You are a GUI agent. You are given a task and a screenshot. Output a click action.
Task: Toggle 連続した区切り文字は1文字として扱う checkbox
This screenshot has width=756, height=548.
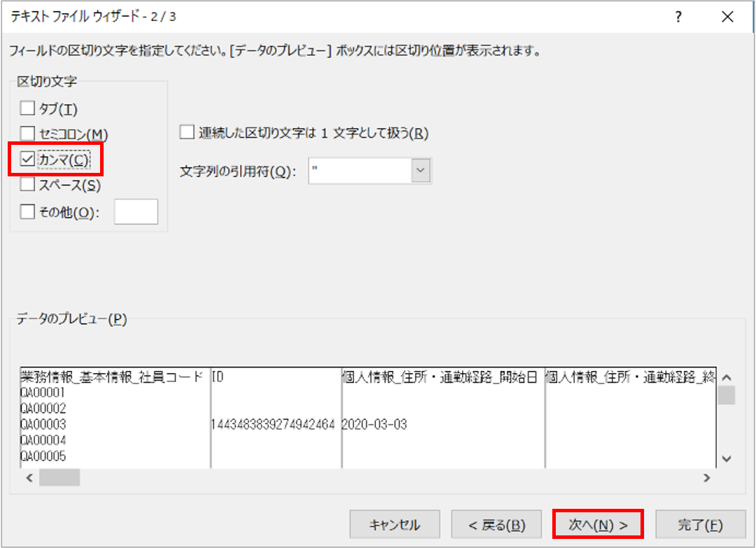(x=187, y=133)
